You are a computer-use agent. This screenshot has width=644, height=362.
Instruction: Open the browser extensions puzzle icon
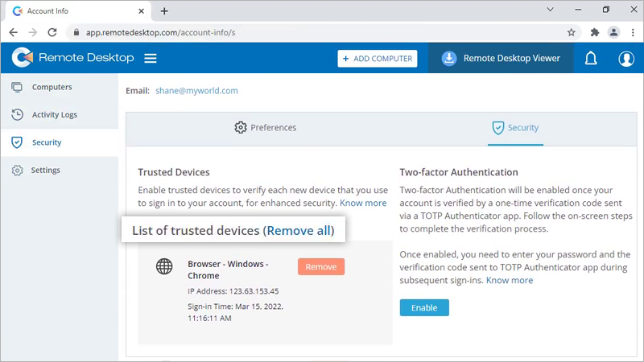pos(595,32)
